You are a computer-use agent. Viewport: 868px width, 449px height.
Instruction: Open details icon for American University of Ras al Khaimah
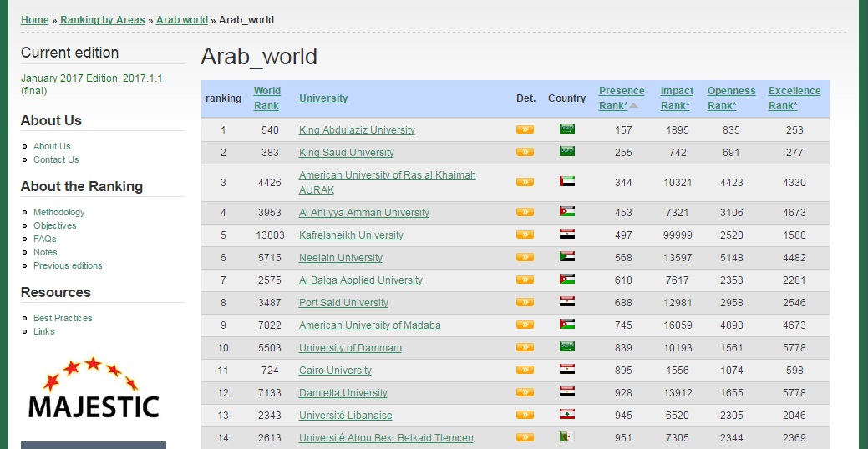[525, 182]
